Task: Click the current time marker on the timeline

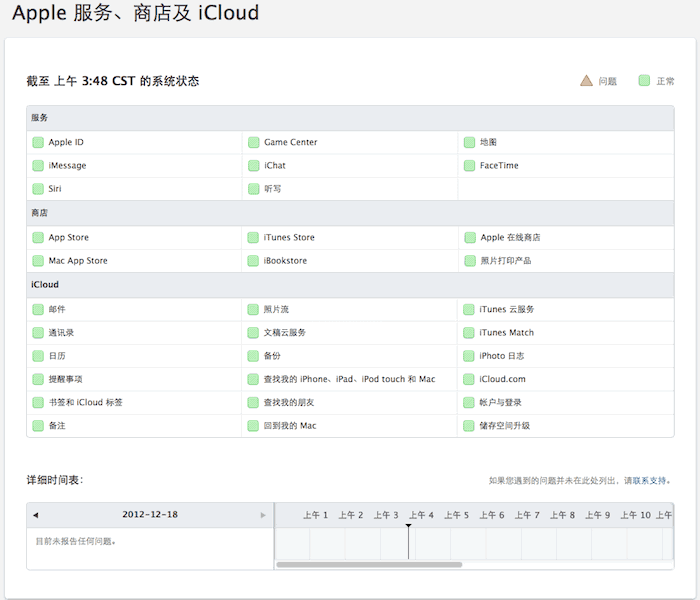Action: [x=408, y=541]
